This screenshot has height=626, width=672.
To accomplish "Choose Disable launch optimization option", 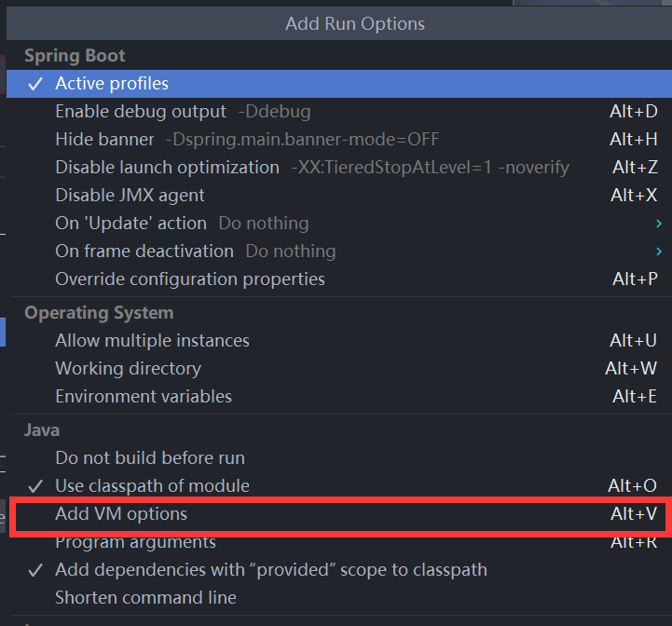I will [339, 167].
